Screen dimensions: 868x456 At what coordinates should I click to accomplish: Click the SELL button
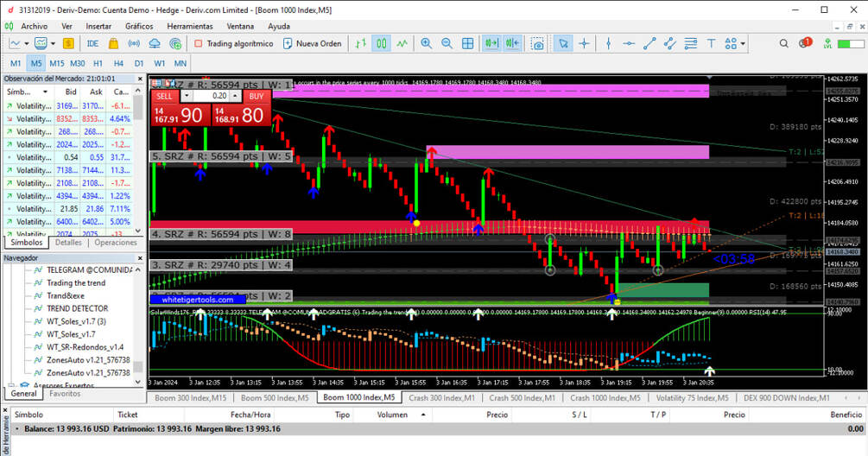pyautogui.click(x=164, y=96)
